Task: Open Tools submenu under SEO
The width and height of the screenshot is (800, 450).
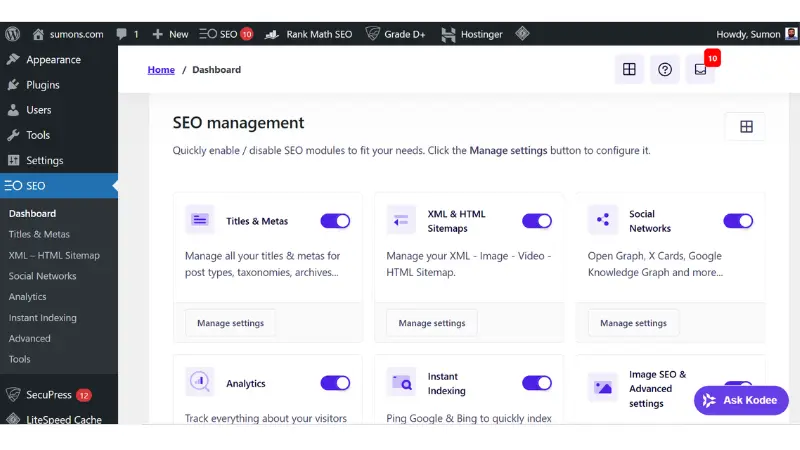Action: 19,359
